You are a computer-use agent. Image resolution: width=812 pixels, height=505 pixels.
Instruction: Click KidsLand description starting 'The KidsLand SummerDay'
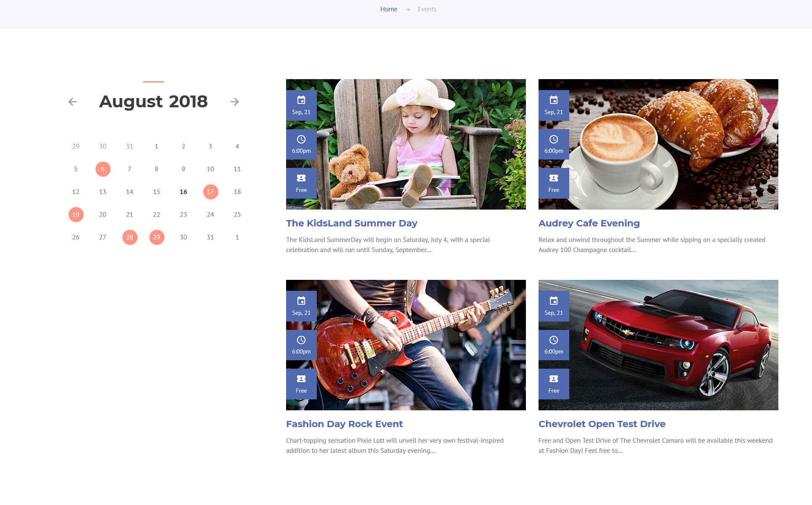tap(388, 245)
